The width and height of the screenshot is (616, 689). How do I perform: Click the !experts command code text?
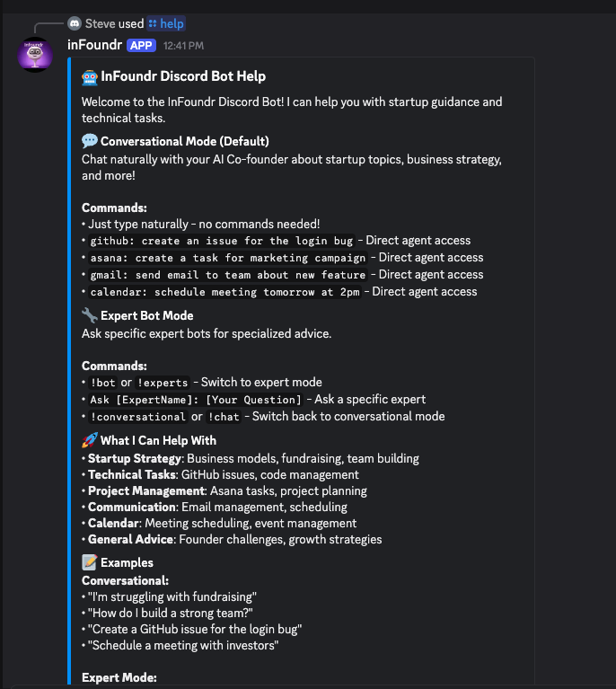tap(163, 383)
